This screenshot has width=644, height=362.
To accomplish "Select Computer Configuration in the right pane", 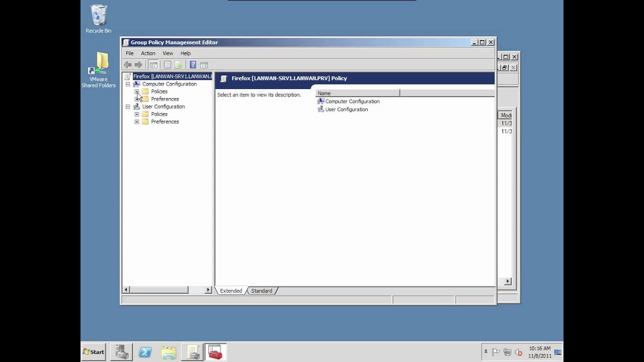I will tap(352, 101).
